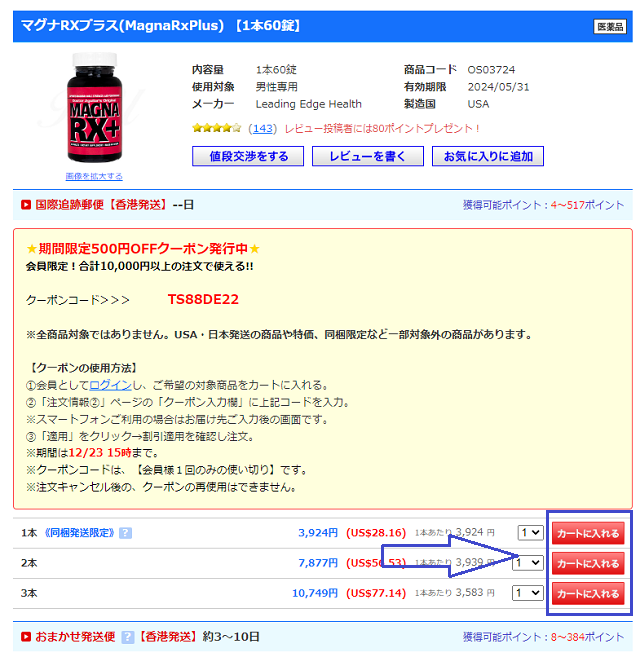Click the (US$28.16) price text
640x657 pixels.
tap(376, 533)
